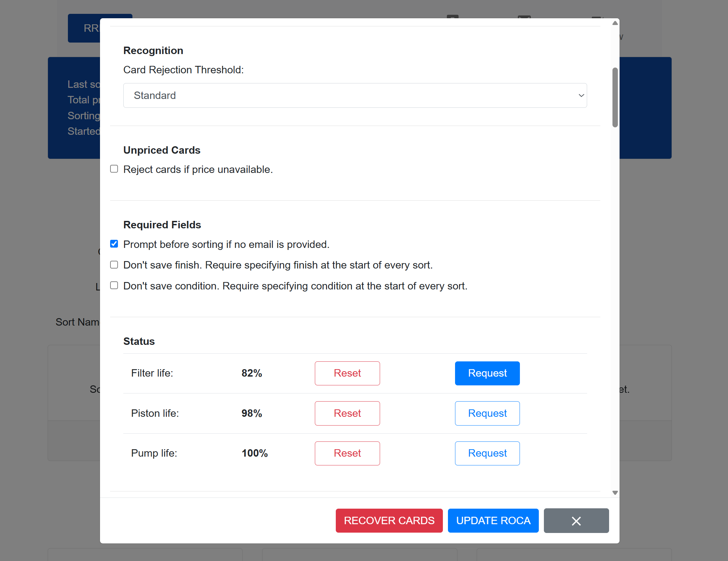Request a Piston replacement
The height and width of the screenshot is (561, 728).
(x=487, y=413)
